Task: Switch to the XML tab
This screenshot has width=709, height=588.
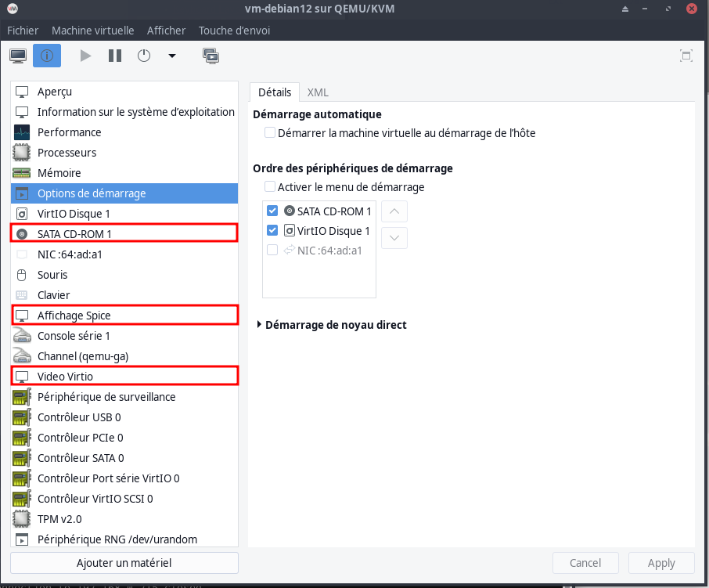Action: point(318,92)
